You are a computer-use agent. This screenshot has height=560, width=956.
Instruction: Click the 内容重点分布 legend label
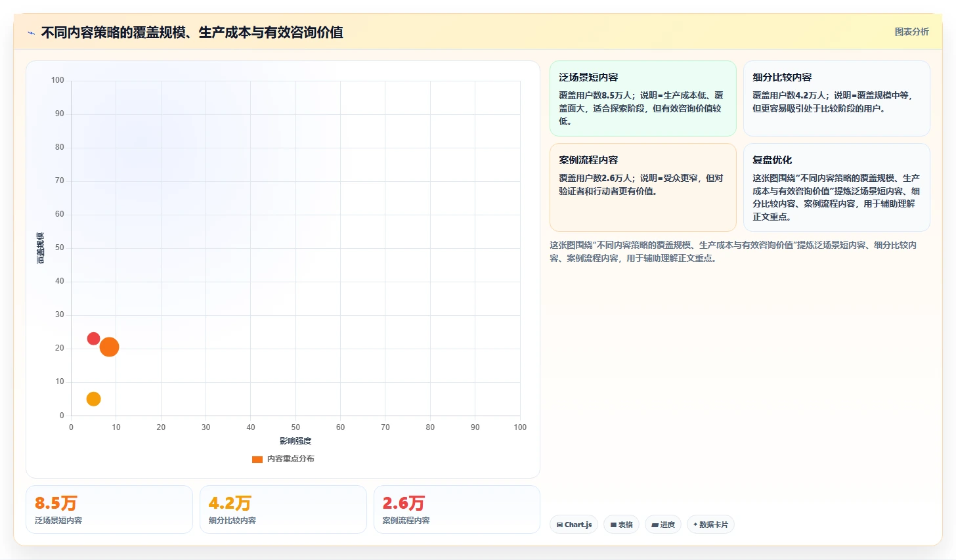click(290, 459)
